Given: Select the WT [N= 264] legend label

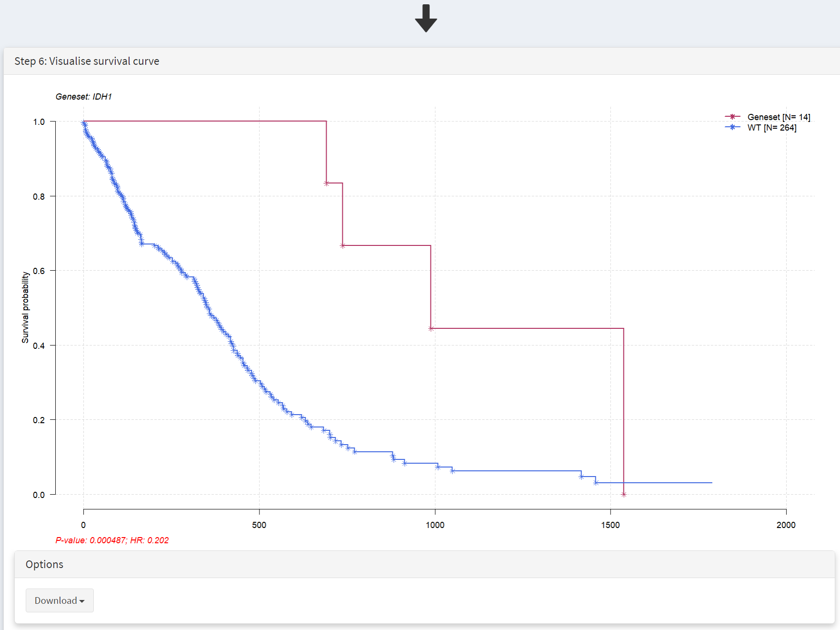Looking at the screenshot, I should point(772,127).
